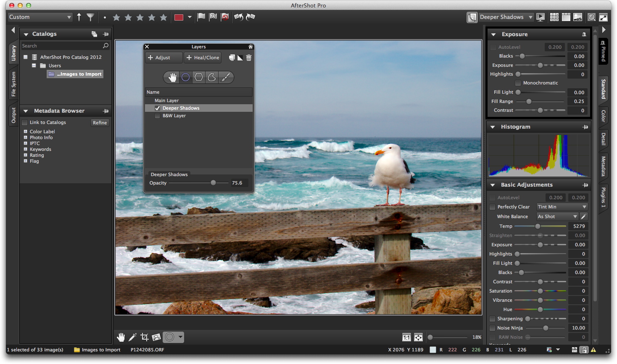
Task: Collapse the Histogram panel
Action: click(493, 127)
